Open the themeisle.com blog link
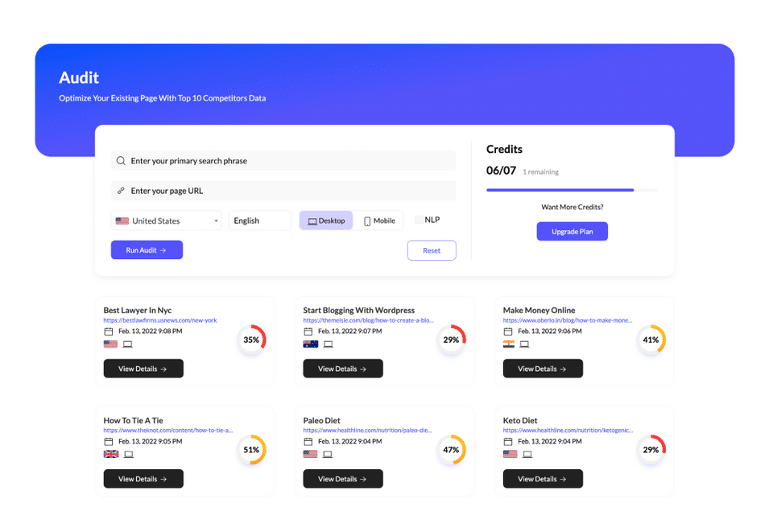773x532 pixels. [x=368, y=320]
